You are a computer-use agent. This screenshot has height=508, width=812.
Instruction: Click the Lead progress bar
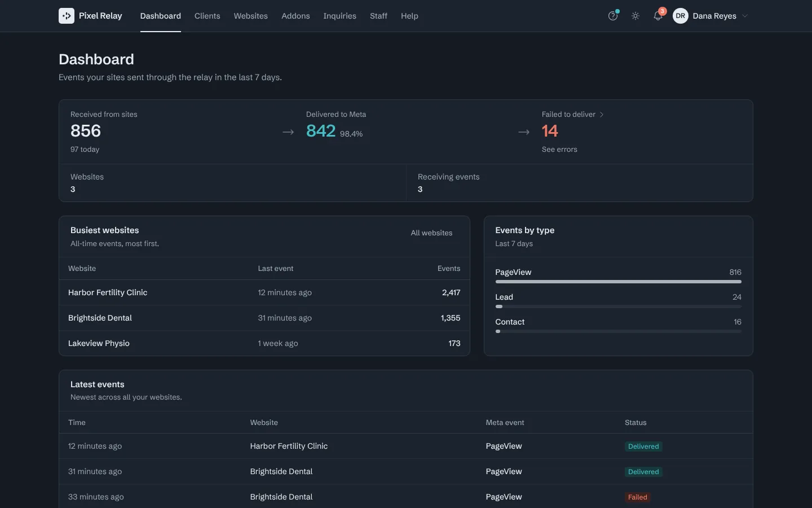coord(618,306)
